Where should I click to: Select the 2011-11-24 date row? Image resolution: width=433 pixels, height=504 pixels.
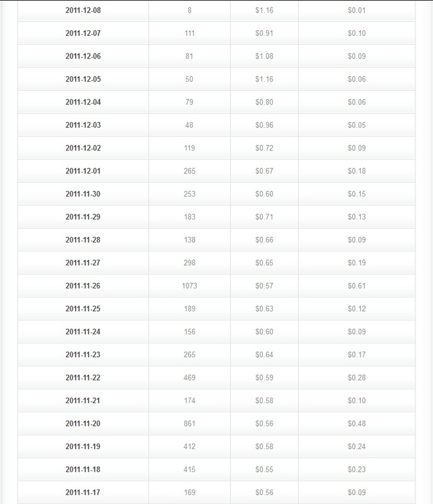(216, 332)
